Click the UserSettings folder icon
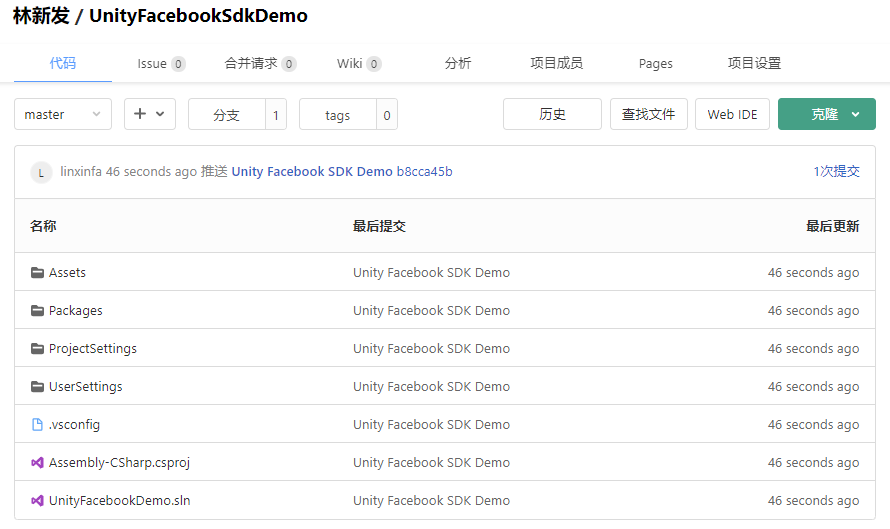Image resolution: width=890 pixels, height=529 pixels. [37, 387]
